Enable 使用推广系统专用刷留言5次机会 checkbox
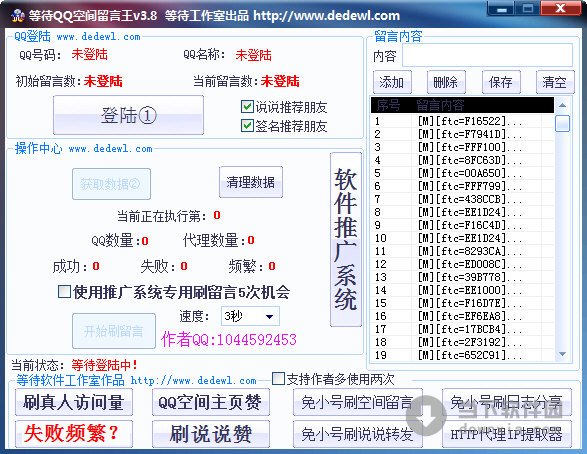587x454 pixels. click(x=64, y=292)
